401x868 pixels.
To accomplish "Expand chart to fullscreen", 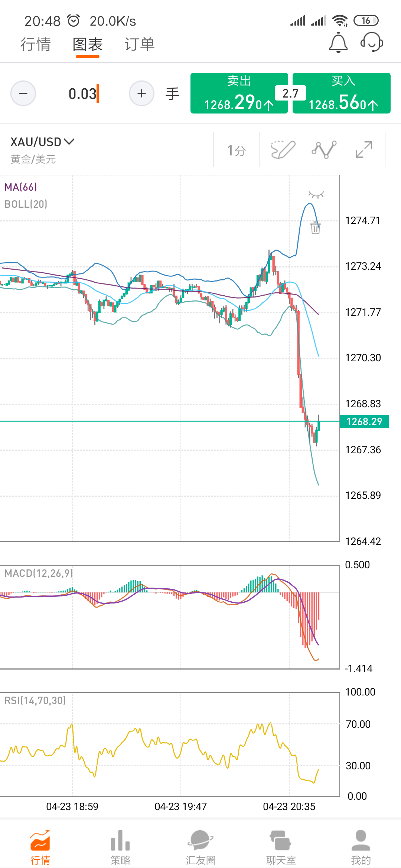I will (x=363, y=150).
